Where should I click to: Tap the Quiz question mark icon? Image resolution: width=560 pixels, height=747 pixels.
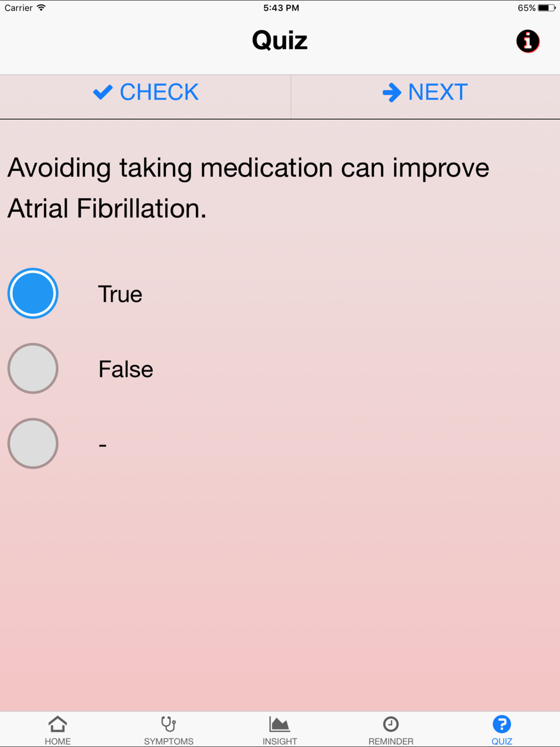coord(502,724)
